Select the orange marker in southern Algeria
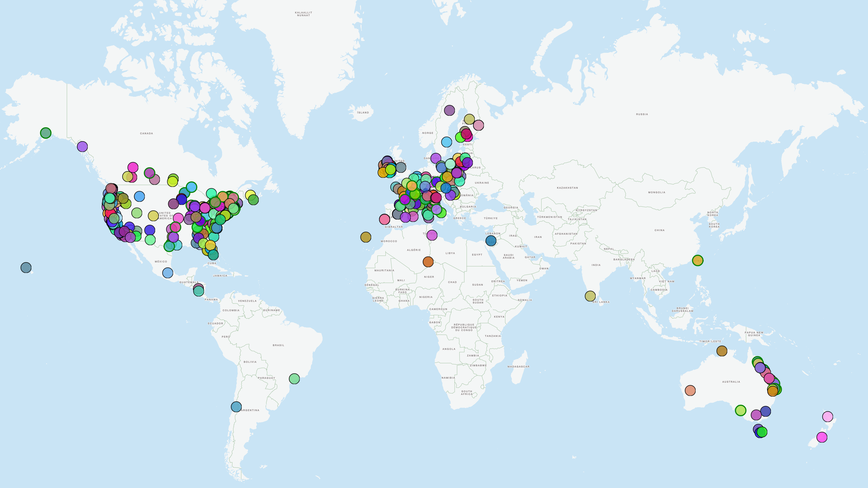The image size is (868, 488). pos(428,262)
